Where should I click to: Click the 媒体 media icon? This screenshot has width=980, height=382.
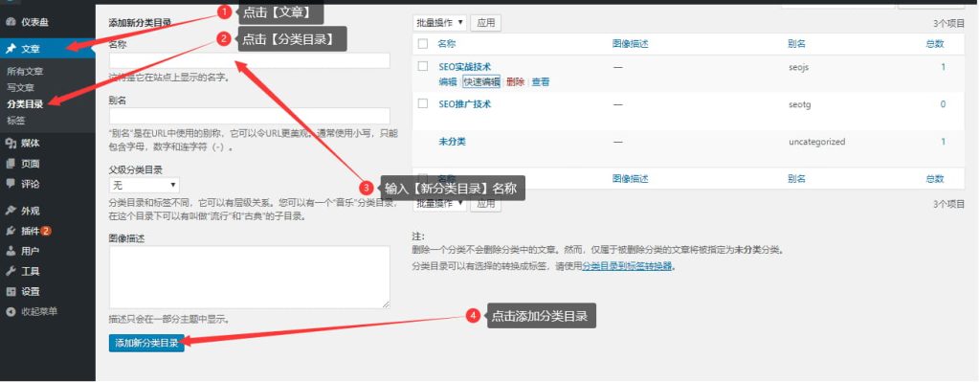click(x=11, y=144)
